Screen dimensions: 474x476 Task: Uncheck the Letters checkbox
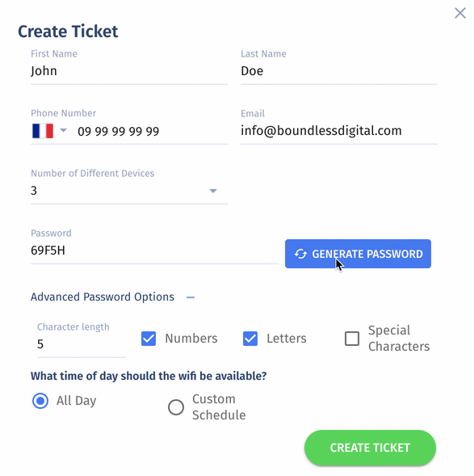[x=250, y=339]
